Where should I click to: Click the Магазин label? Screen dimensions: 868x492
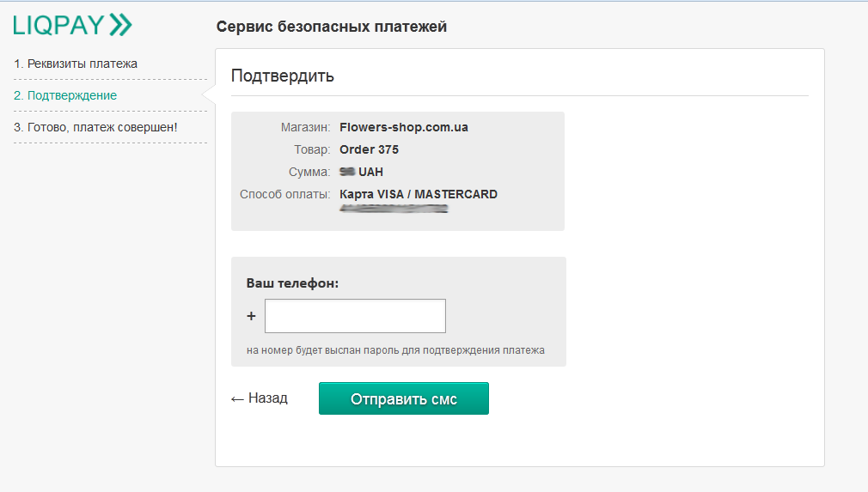[x=305, y=127]
